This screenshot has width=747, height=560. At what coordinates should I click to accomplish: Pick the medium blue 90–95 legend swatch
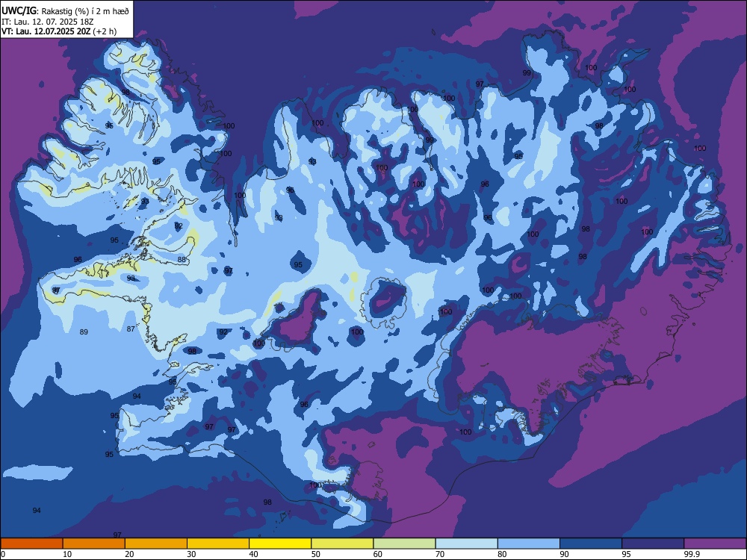tap(591, 544)
